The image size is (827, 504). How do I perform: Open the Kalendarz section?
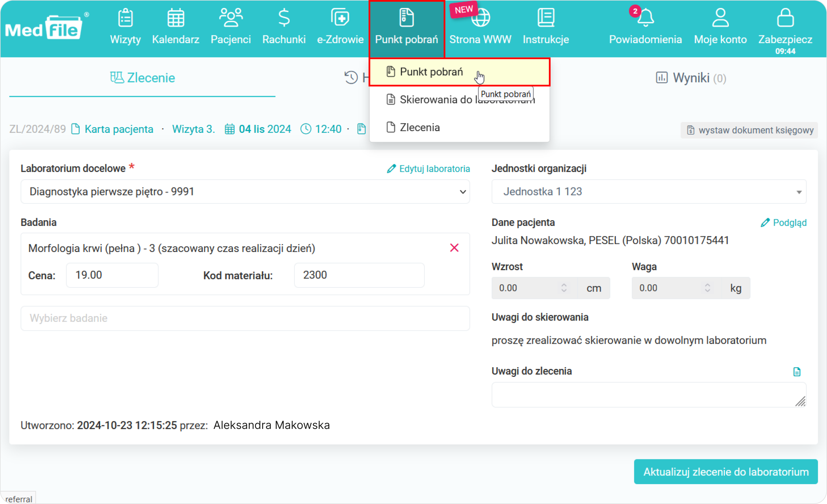175,27
